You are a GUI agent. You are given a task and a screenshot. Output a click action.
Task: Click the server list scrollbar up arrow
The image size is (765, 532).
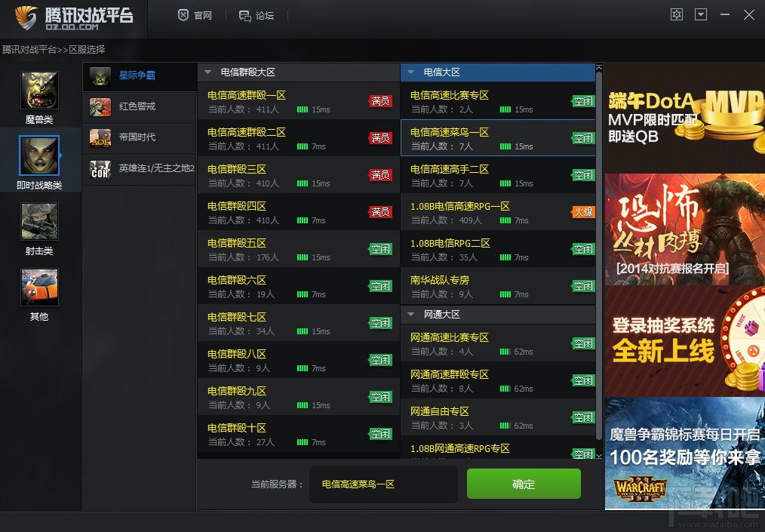pos(599,67)
